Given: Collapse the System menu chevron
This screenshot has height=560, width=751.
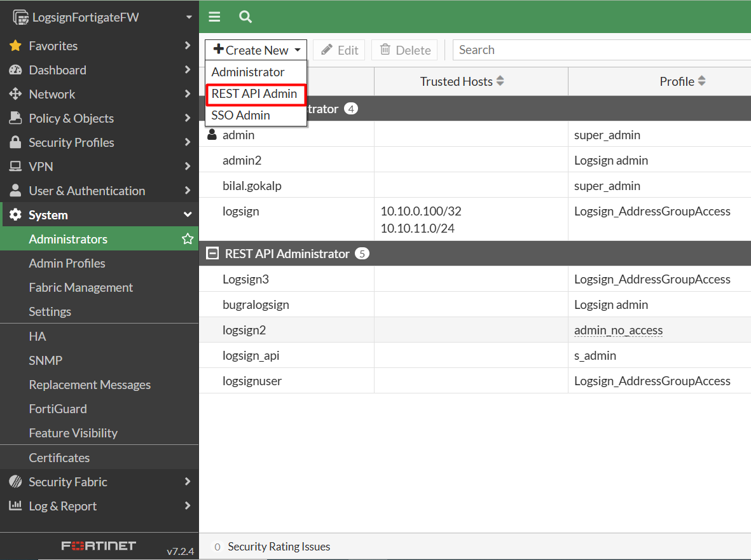Looking at the screenshot, I should pyautogui.click(x=188, y=214).
